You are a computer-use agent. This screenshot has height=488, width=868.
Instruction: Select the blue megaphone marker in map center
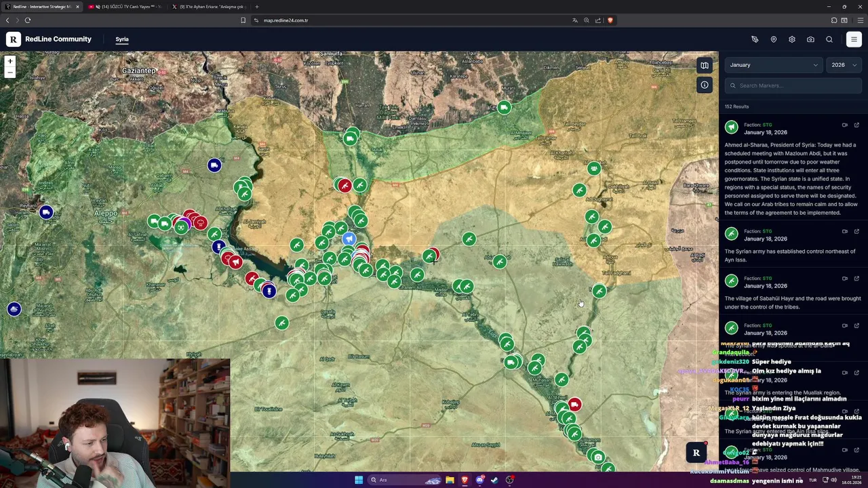pyautogui.click(x=349, y=239)
